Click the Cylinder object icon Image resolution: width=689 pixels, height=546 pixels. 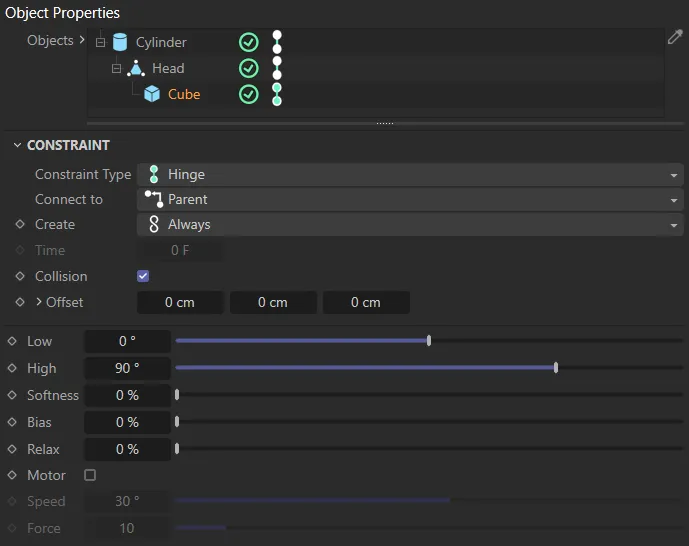coord(120,42)
